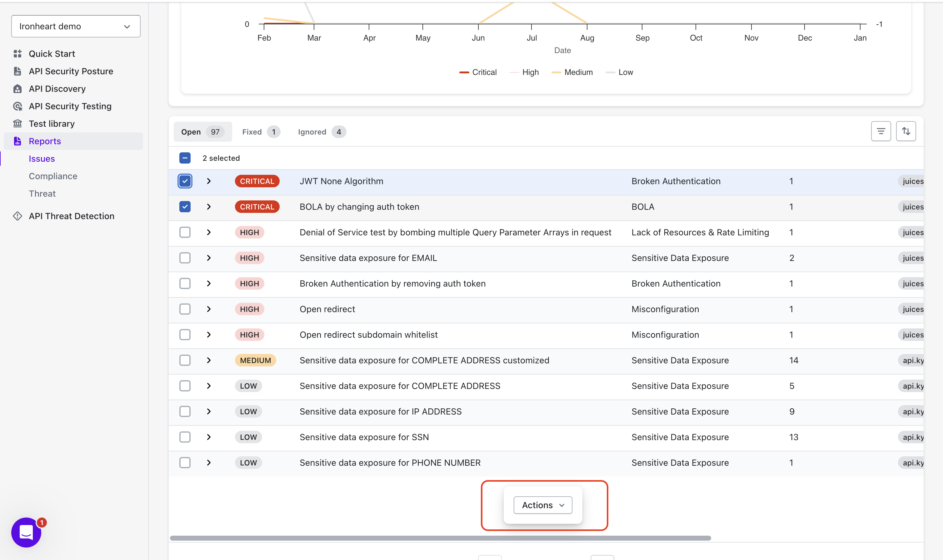Open the chat support bubble
The height and width of the screenshot is (560, 943).
coord(26,532)
